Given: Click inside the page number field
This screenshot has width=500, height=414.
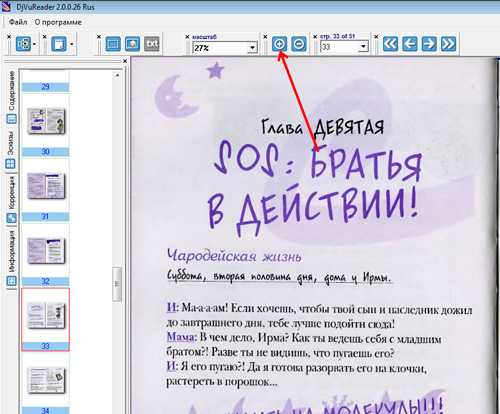Looking at the screenshot, I should [340, 47].
